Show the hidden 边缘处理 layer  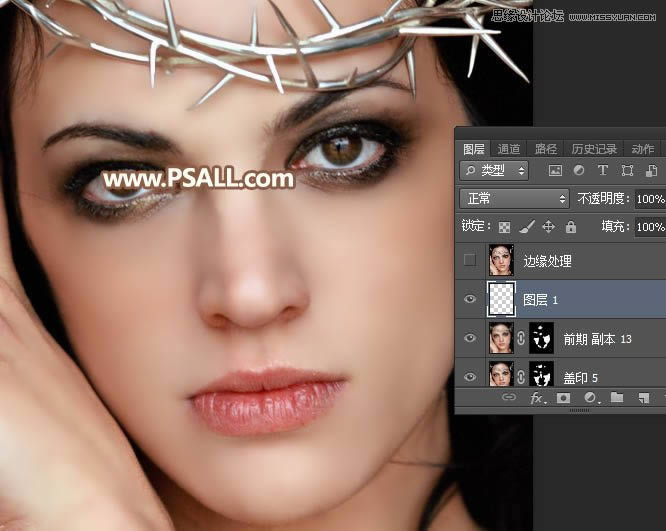tap(470, 261)
